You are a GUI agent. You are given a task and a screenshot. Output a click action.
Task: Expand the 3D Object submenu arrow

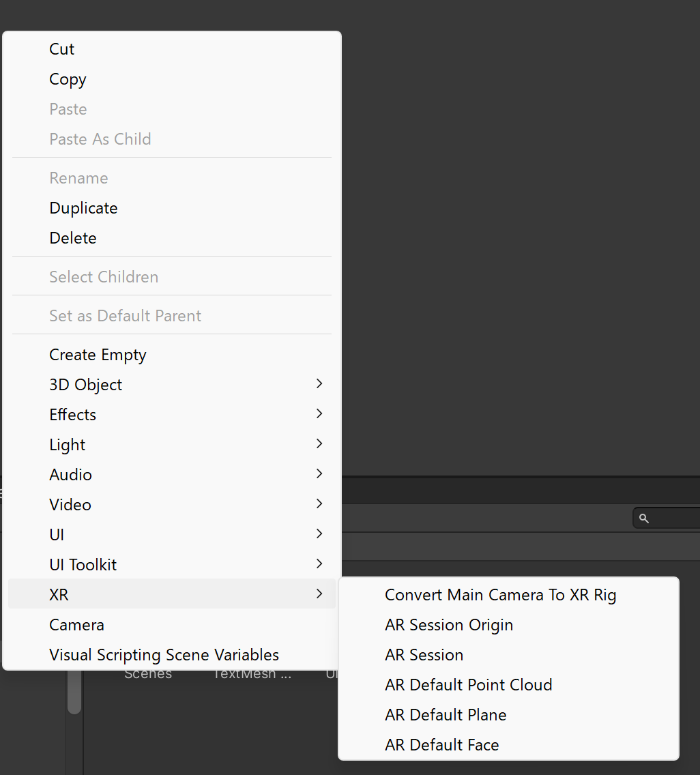pos(319,383)
